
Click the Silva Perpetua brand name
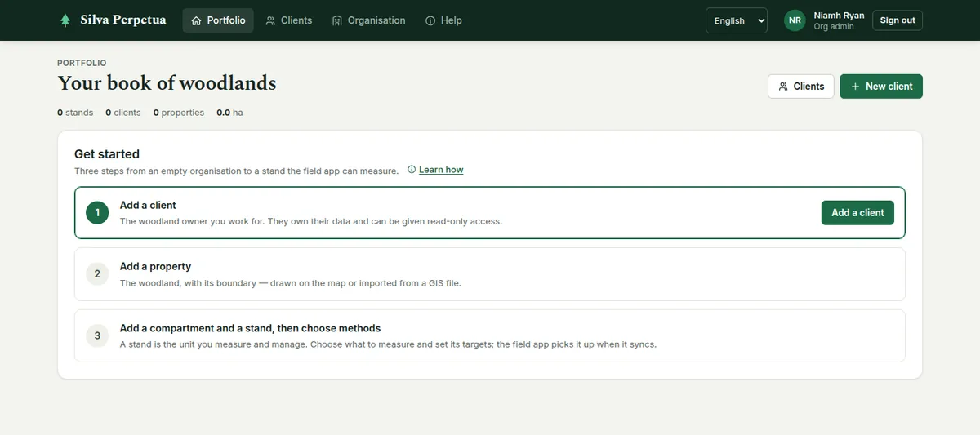point(123,20)
